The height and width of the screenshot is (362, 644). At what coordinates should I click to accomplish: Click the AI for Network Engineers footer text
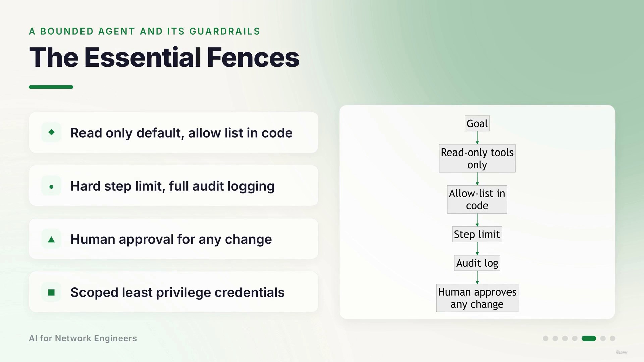pyautogui.click(x=83, y=338)
